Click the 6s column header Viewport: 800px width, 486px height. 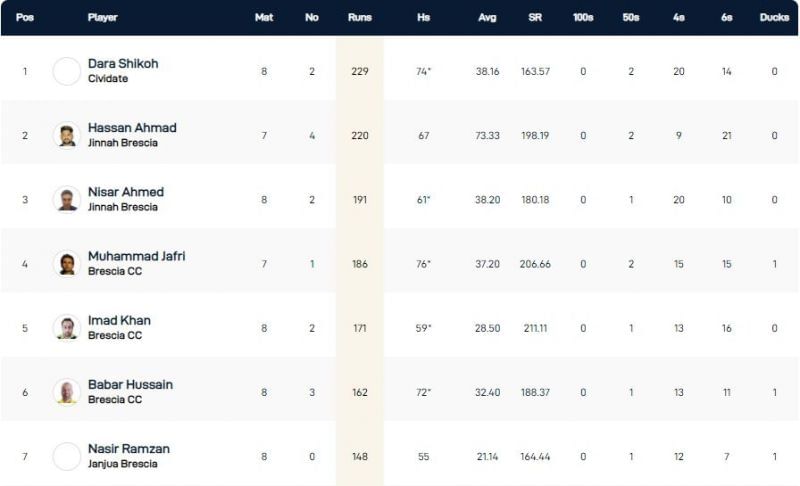pyautogui.click(x=726, y=18)
